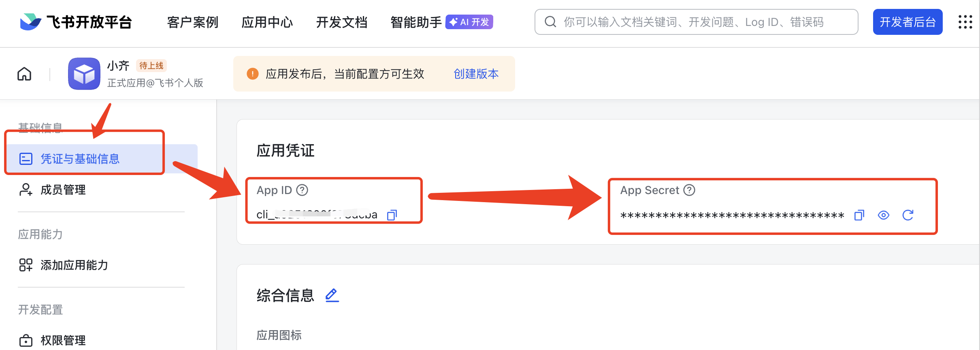Open the 客户案例 menu

(x=193, y=22)
